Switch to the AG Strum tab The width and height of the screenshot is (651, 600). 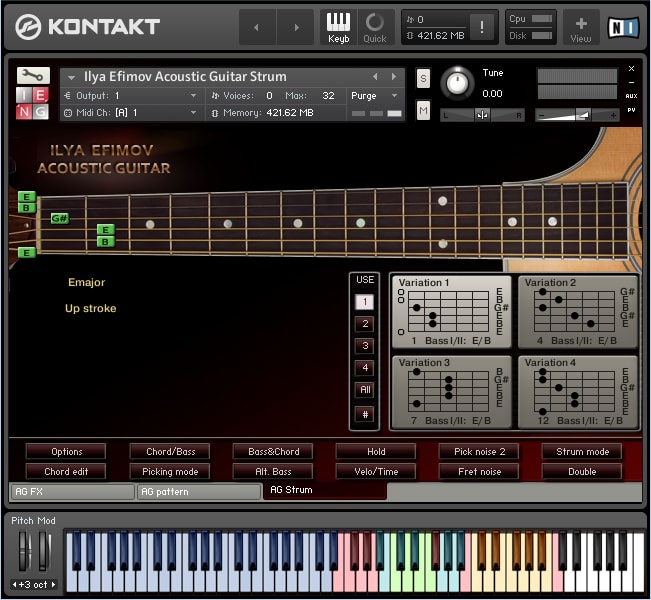pos(325,490)
